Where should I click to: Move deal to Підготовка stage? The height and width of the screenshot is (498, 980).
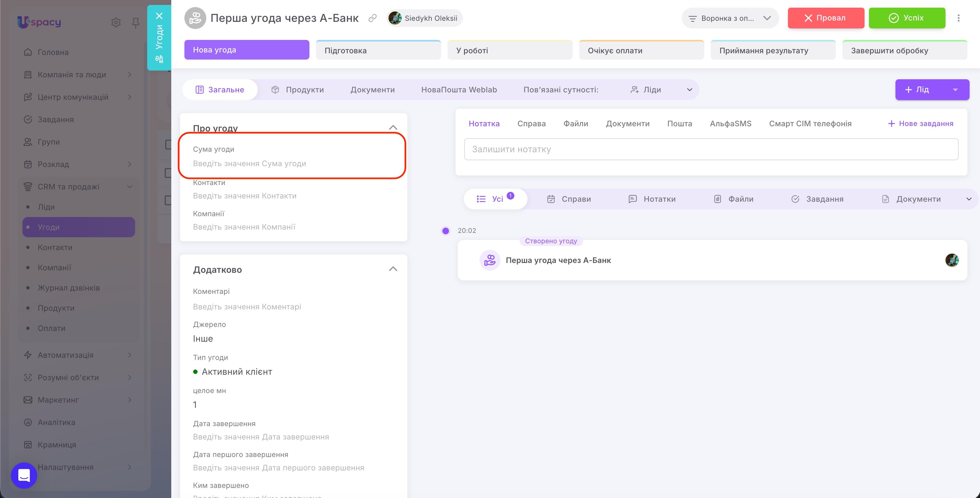(x=378, y=50)
